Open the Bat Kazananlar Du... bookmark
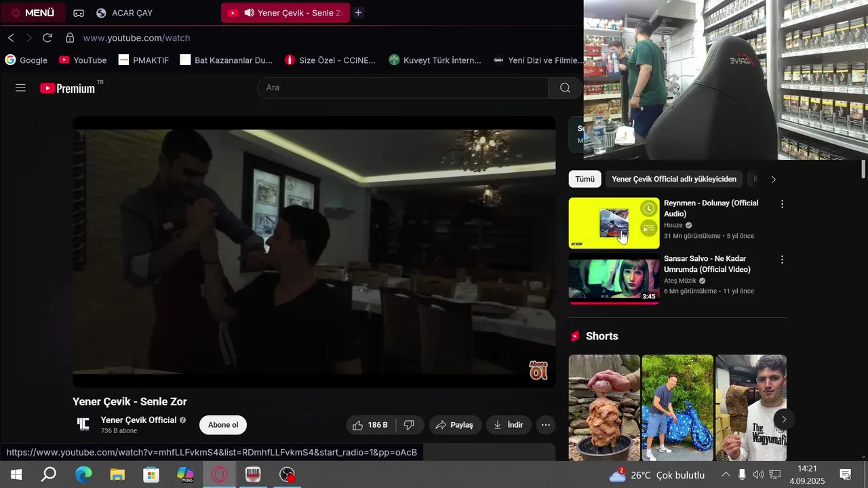 pos(226,60)
